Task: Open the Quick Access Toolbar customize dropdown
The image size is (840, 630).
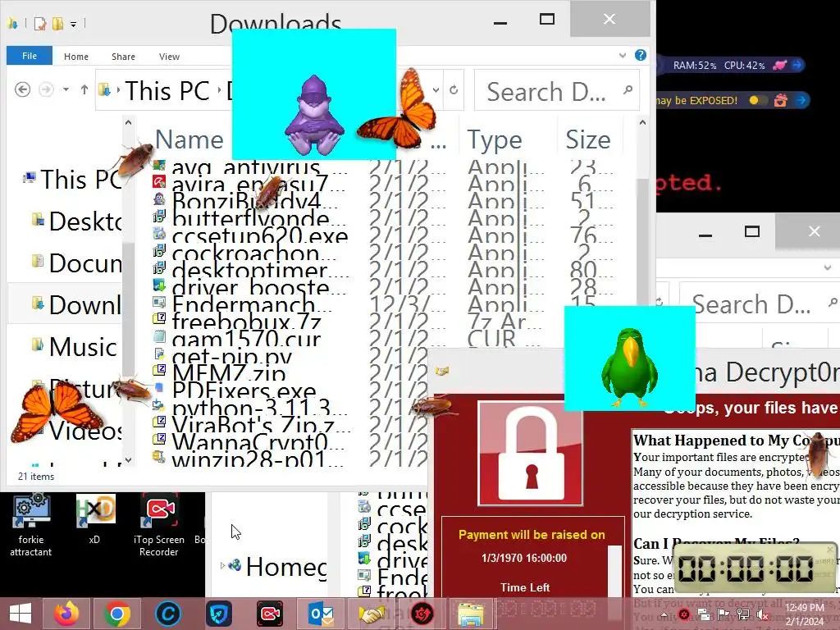Action: [73, 24]
